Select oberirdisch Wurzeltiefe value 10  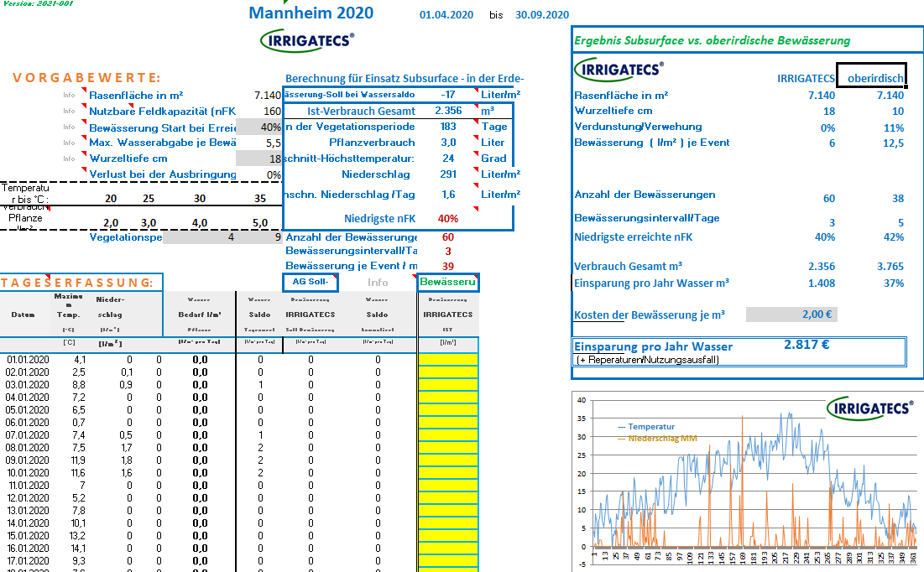(898, 112)
